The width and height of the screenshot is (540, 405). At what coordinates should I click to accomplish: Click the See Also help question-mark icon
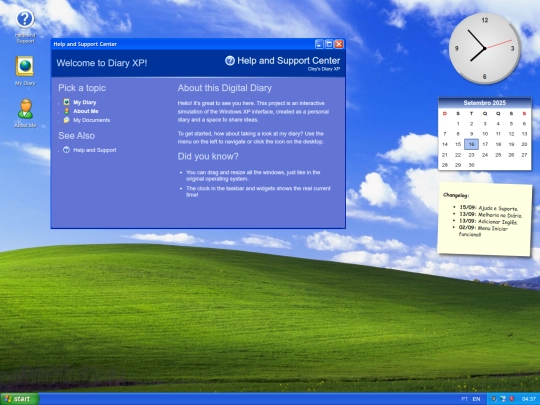point(66,150)
